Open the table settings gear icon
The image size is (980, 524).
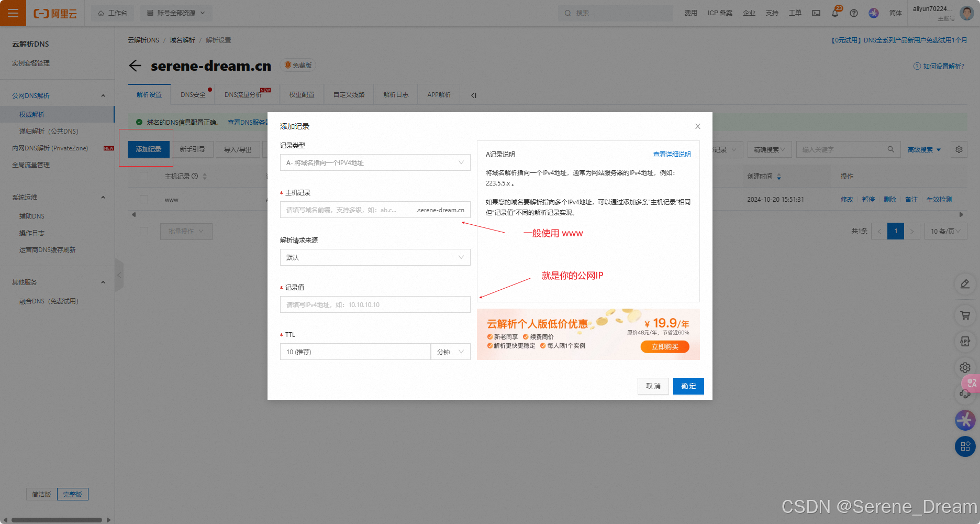(959, 149)
